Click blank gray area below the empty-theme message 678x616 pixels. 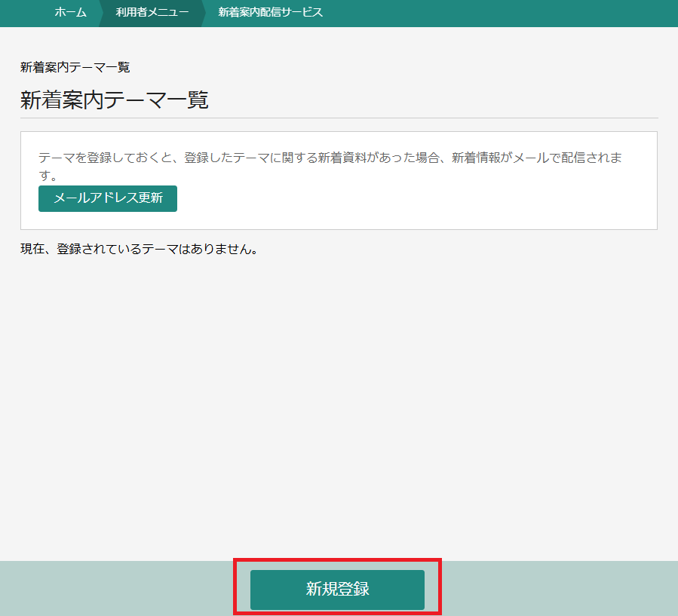click(339, 407)
